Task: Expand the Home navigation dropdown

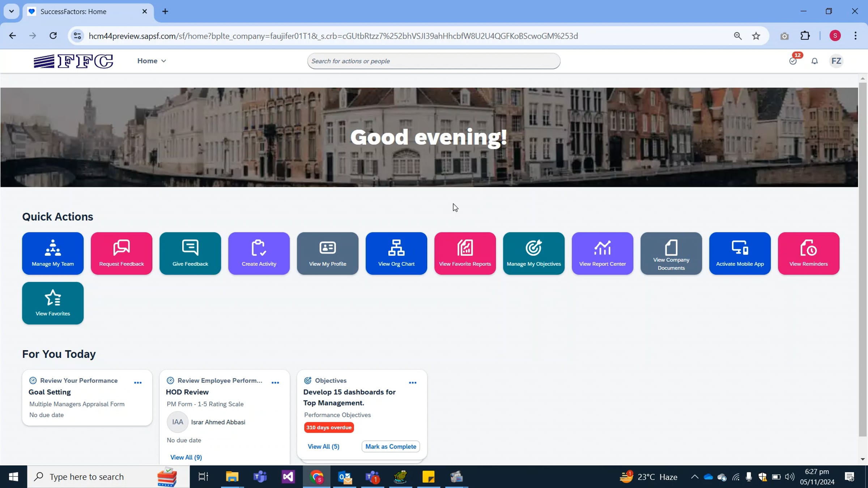Action: tap(151, 61)
